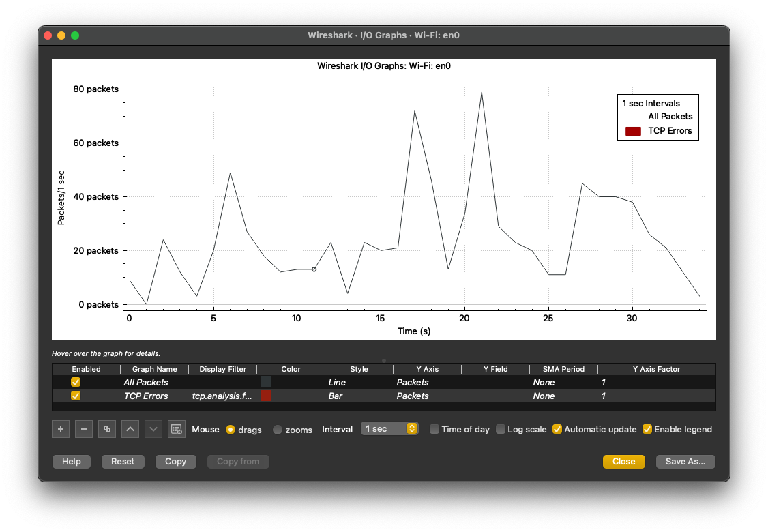Click the All Packets color swatch
Screen dimensions: 768x532
tap(266, 382)
